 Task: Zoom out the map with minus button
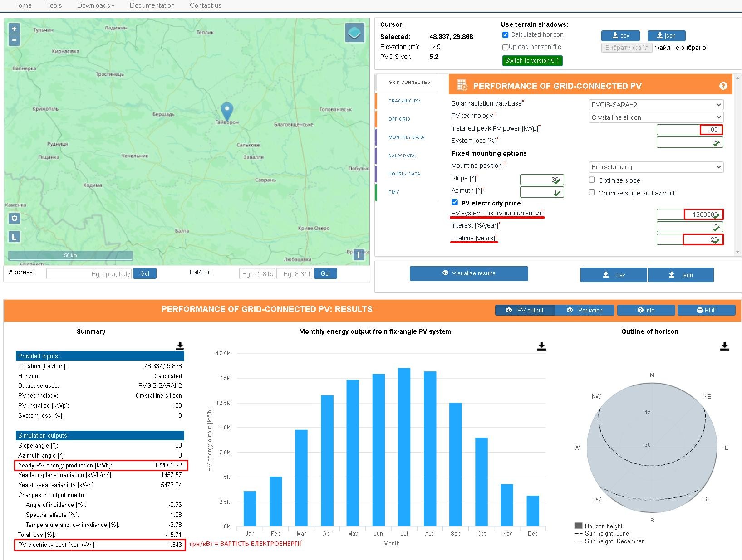point(14,40)
